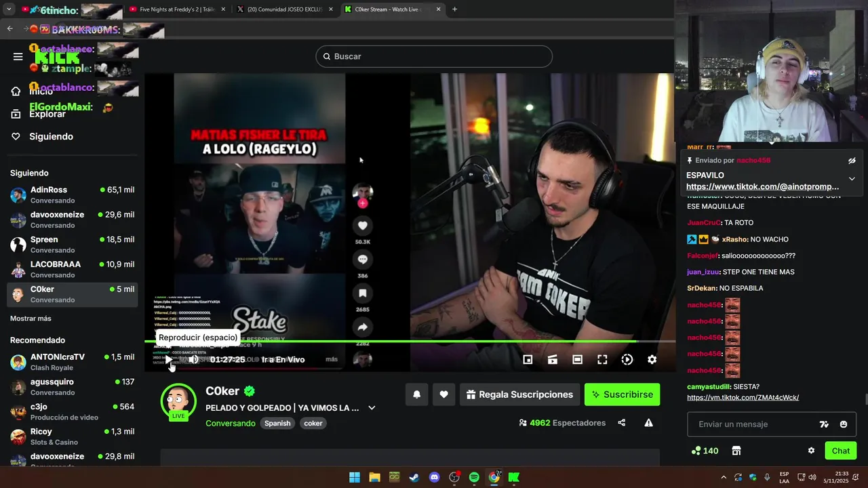Image resolution: width=868 pixels, height=488 pixels.
Task: Open File Explorer from the taskbar
Action: [374, 477]
